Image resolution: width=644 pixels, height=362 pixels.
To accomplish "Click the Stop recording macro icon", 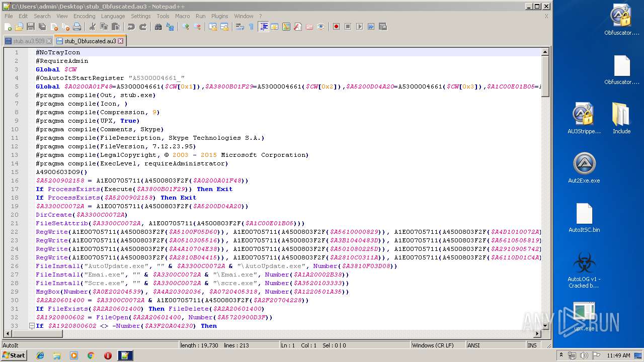I will tap(348, 27).
